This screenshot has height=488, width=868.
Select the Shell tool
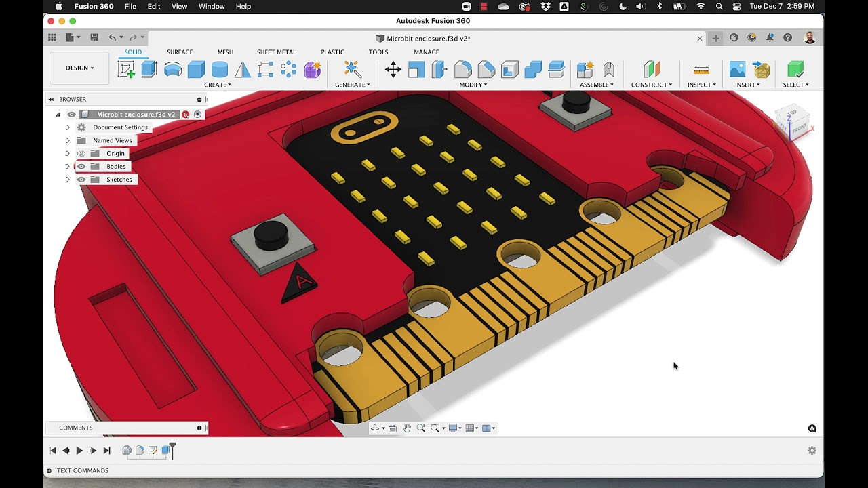click(x=510, y=69)
